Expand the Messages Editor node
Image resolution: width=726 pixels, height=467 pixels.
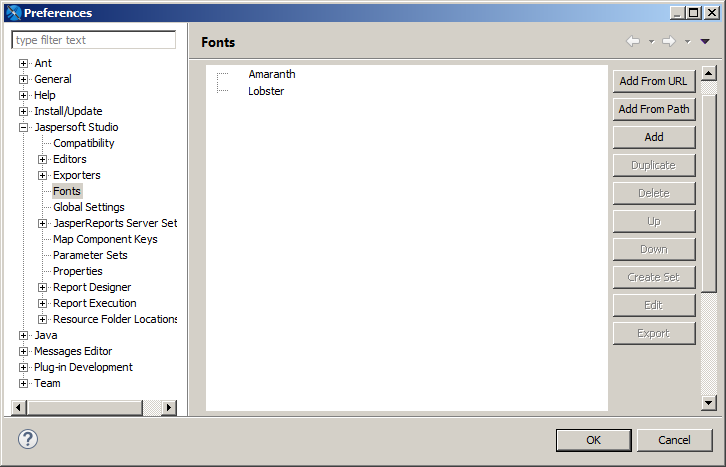23,352
